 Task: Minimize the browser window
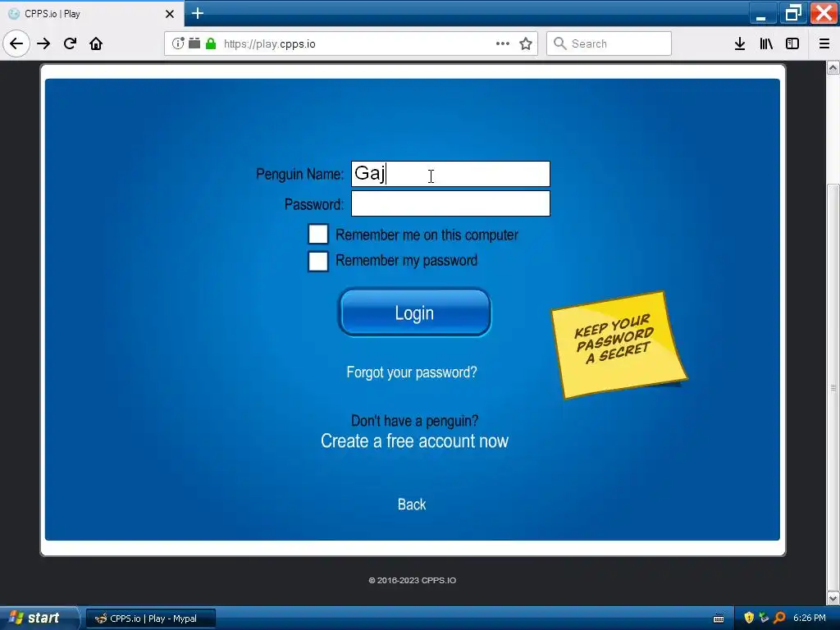pyautogui.click(x=760, y=13)
